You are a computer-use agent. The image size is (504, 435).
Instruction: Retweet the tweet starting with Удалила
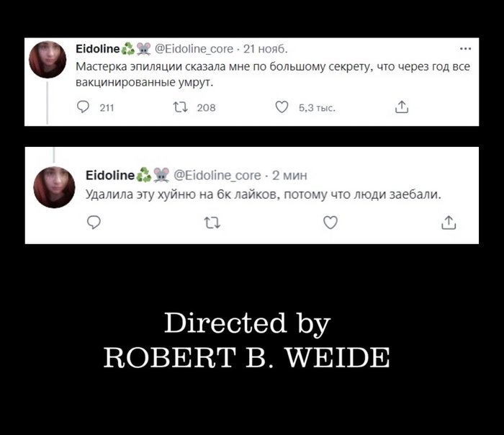tap(211, 223)
